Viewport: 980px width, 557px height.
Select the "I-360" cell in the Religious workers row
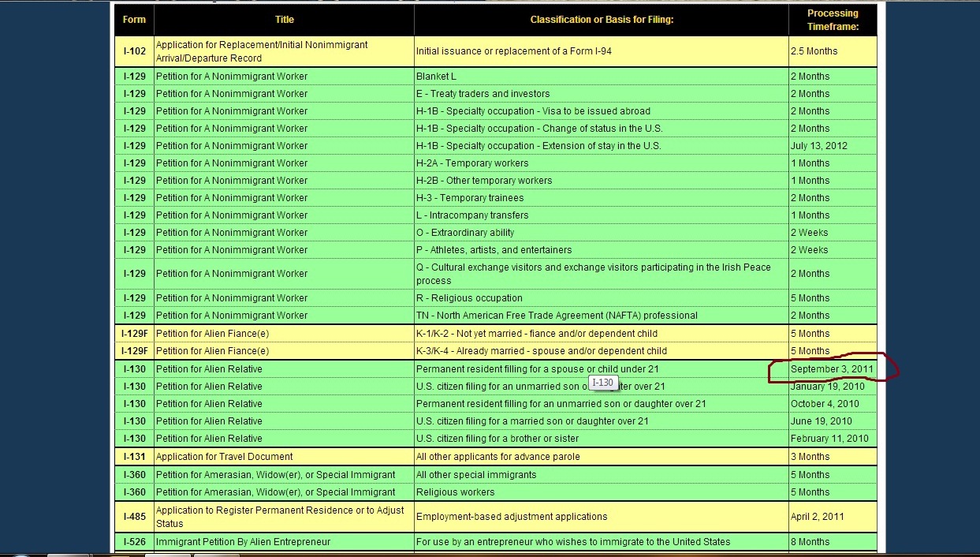click(x=134, y=492)
